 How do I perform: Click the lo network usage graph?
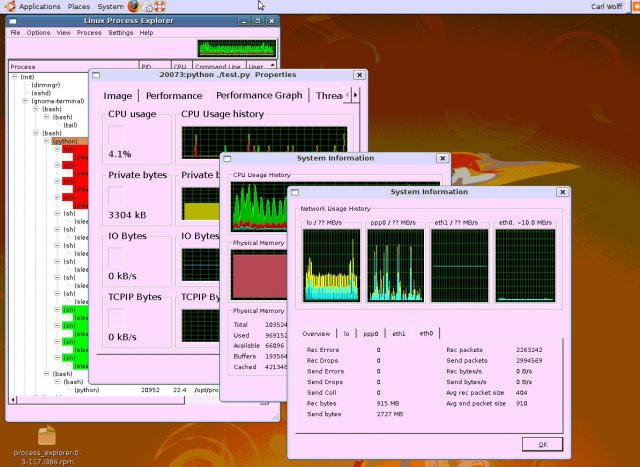(331, 265)
